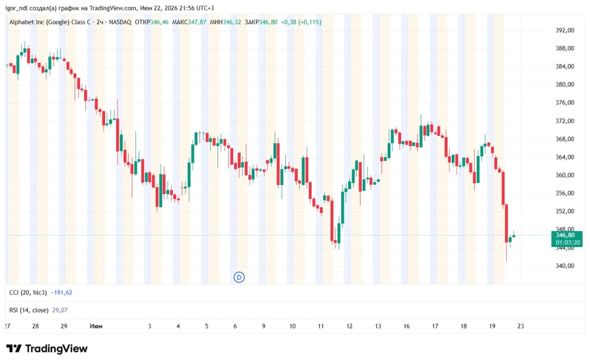Click the 344,00 price axis label
This screenshot has width=590, height=364.
[x=565, y=248]
